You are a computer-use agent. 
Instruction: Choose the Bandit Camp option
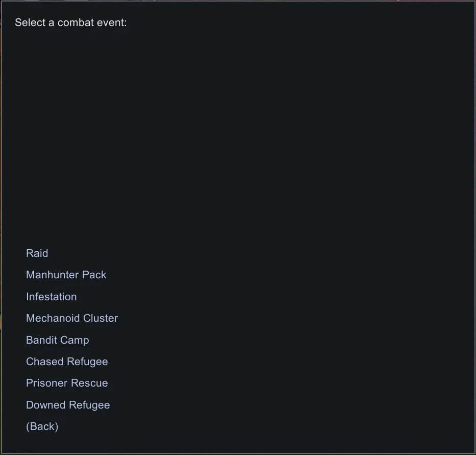click(58, 340)
